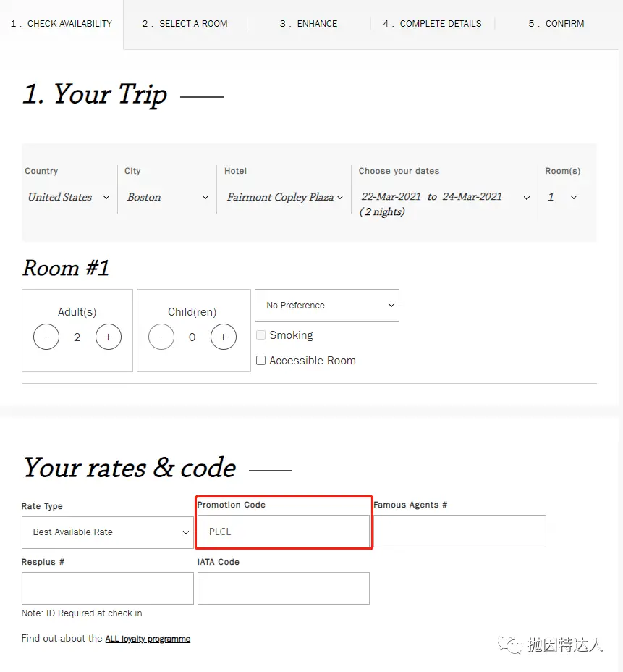Viewport: 623px width, 672px height.
Task: Add a child with the plus button
Action: [x=223, y=337]
